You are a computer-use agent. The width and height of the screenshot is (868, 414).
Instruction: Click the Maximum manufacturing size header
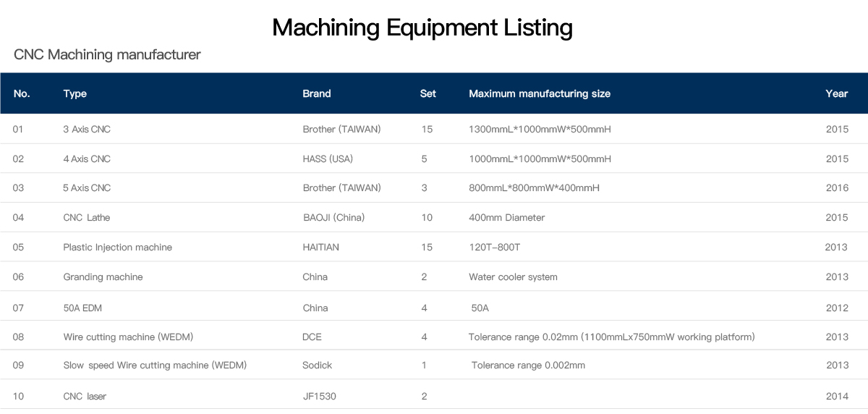tap(540, 94)
